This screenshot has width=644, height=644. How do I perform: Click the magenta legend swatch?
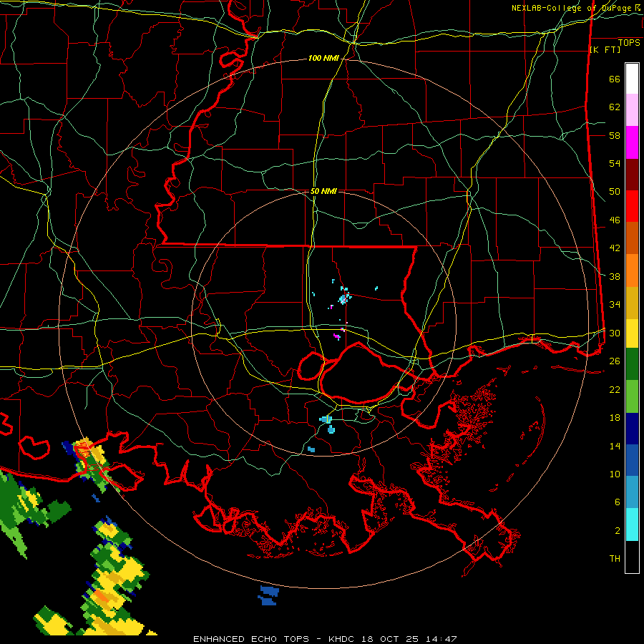[x=632, y=142]
